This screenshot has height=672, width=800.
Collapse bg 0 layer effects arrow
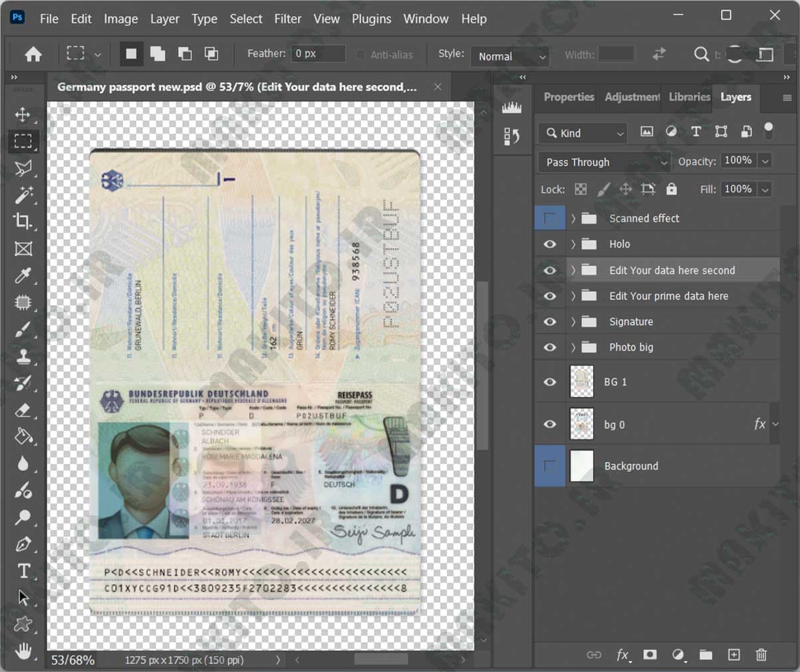click(x=776, y=424)
